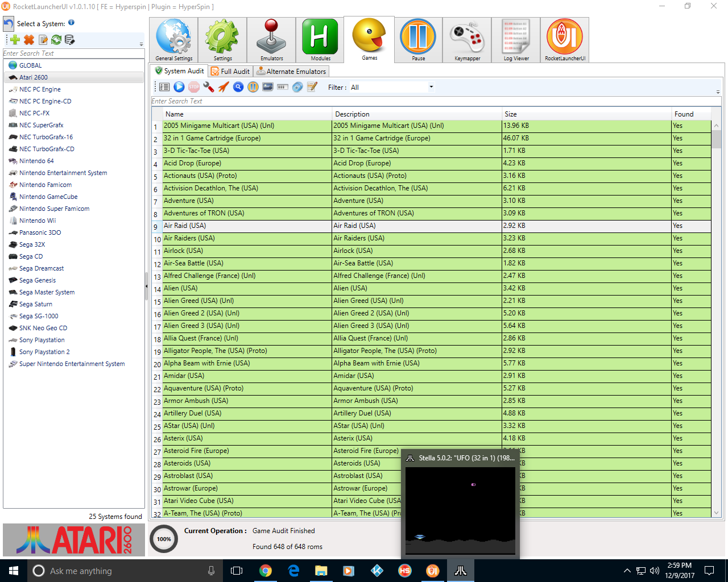Click the wrench tool icon
Image resolution: width=728 pixels, height=582 pixels.
pyautogui.click(x=209, y=87)
